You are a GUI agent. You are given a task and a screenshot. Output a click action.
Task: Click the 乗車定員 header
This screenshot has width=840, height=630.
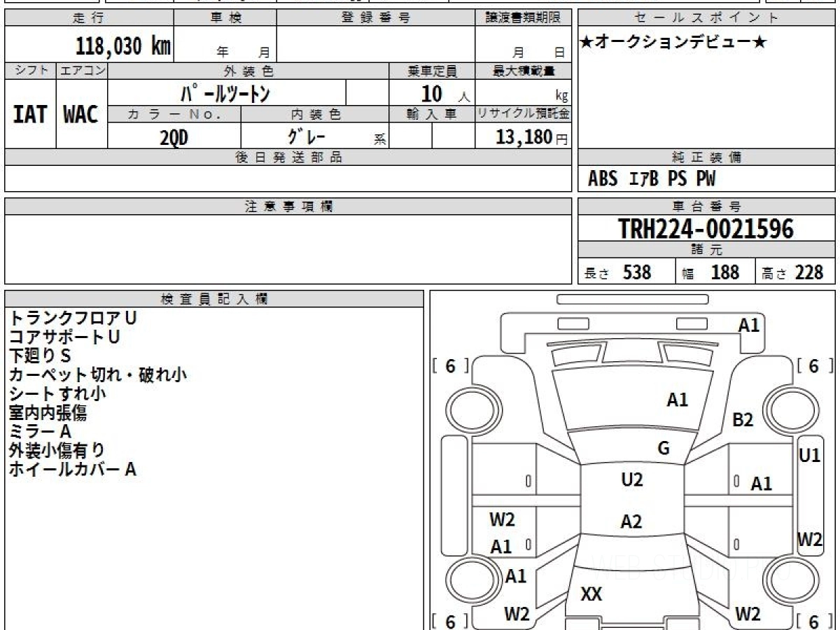tap(432, 71)
